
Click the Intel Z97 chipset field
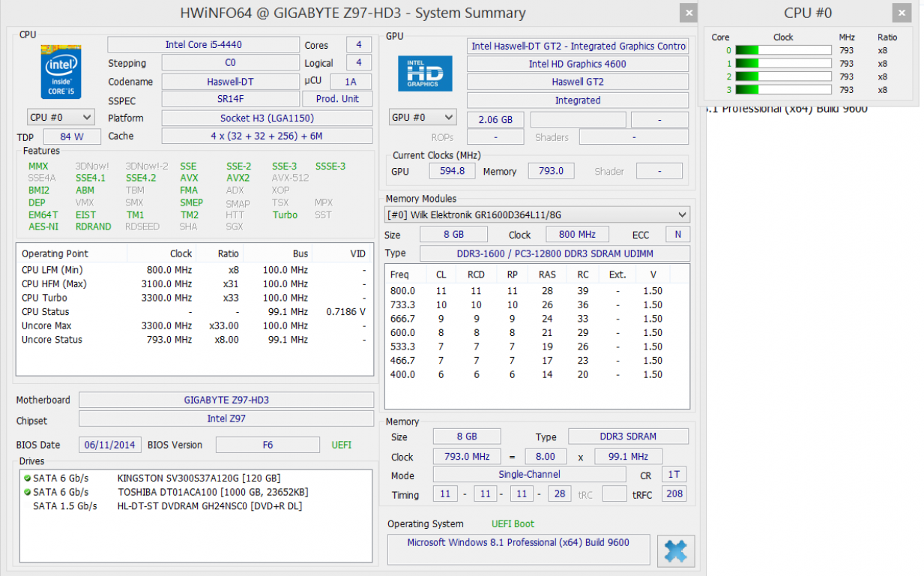(x=226, y=418)
